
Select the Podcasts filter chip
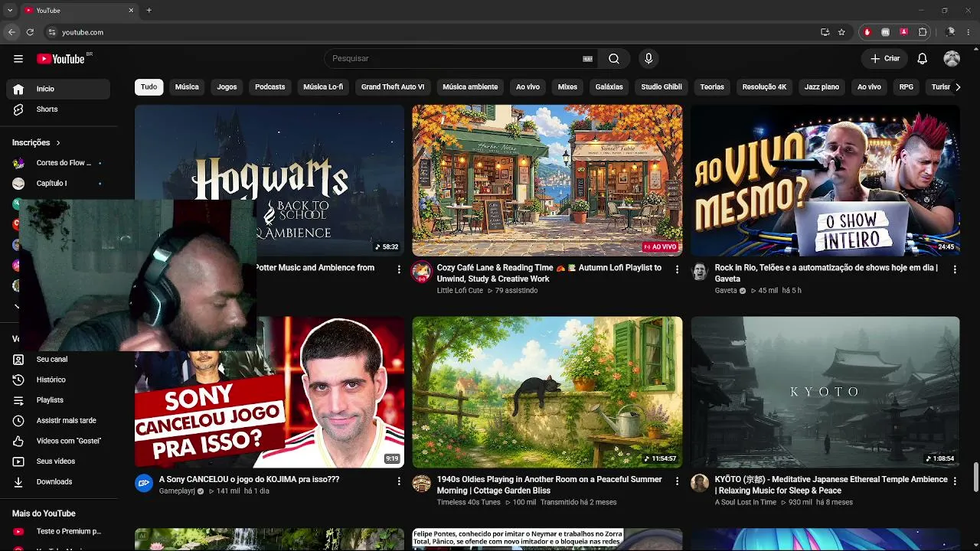pyautogui.click(x=270, y=86)
